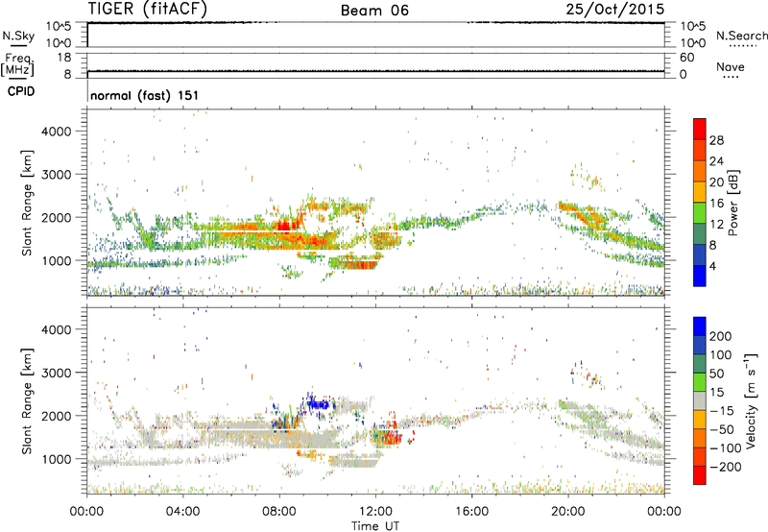Select the Power [dB] colorbar title
Viewport: 768px width, 532px height.
pos(733,203)
